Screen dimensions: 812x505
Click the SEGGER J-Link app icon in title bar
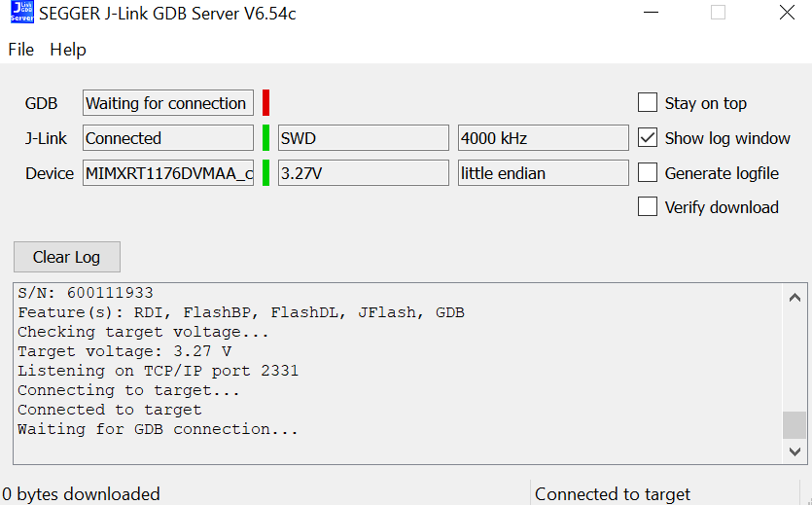click(x=19, y=13)
